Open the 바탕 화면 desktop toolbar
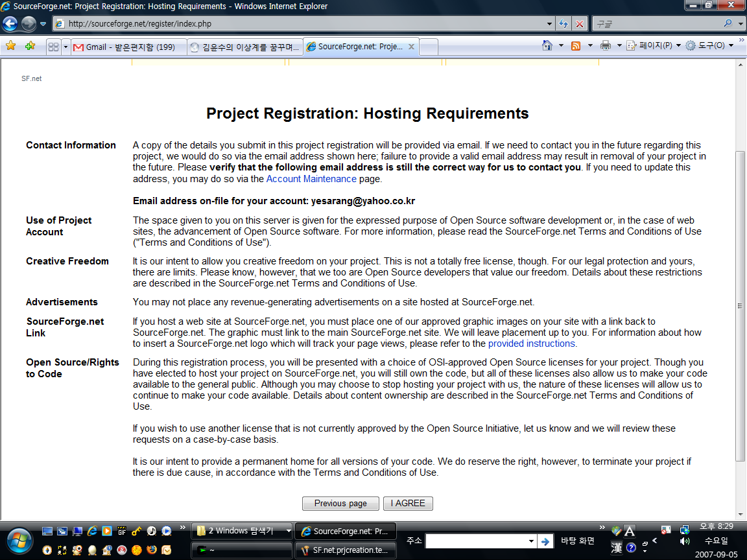Viewport: 747px width, 560px height. click(577, 541)
